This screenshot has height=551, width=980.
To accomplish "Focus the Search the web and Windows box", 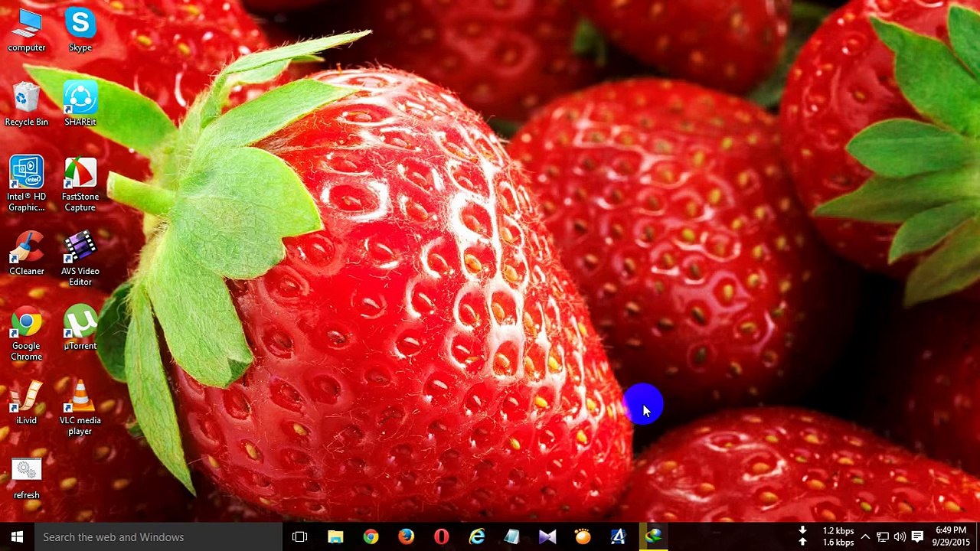I will pos(158,536).
